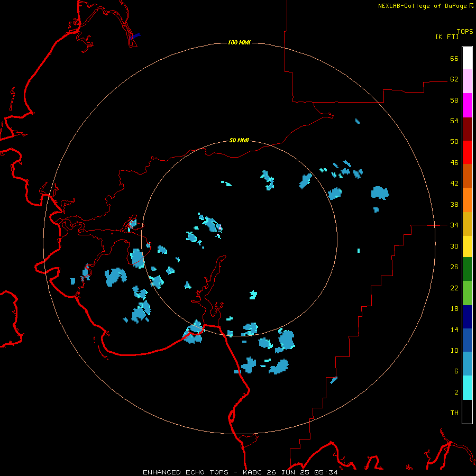
Task: Click the 54 legend value
Action: [454, 121]
